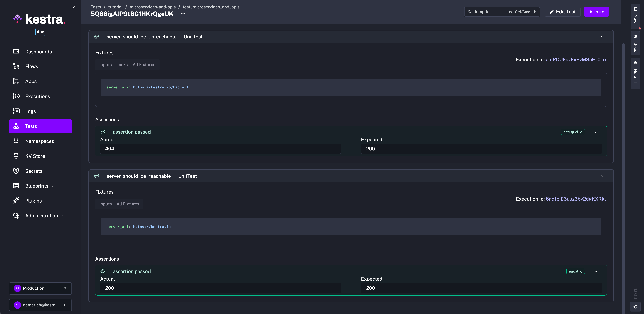Switch to the Tasks fixtures tab
Screen dimensions: 644x314
coord(122,64)
